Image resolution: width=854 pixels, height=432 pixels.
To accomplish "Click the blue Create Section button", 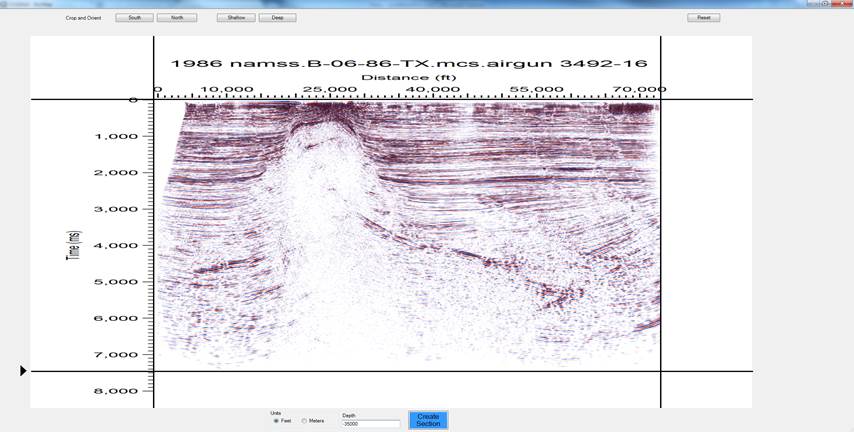I will (x=428, y=420).
